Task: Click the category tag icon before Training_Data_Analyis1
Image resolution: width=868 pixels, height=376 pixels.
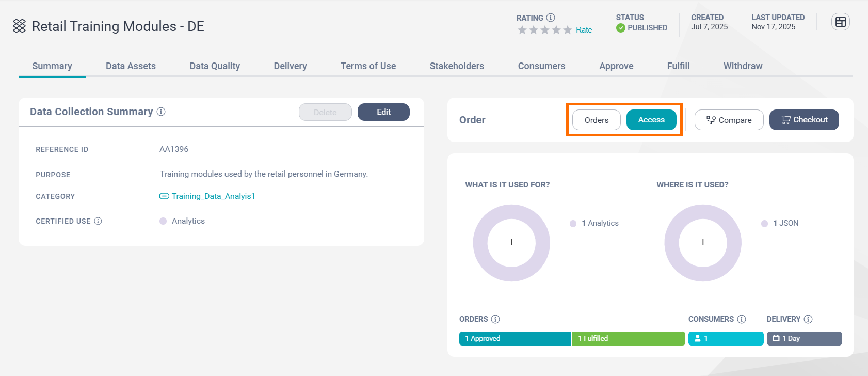Action: pos(164,196)
